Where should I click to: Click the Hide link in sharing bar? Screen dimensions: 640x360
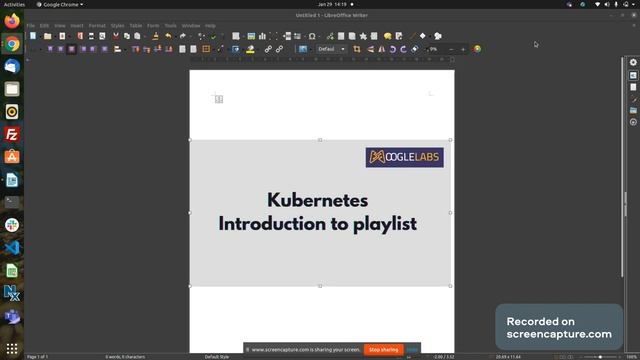[412, 349]
